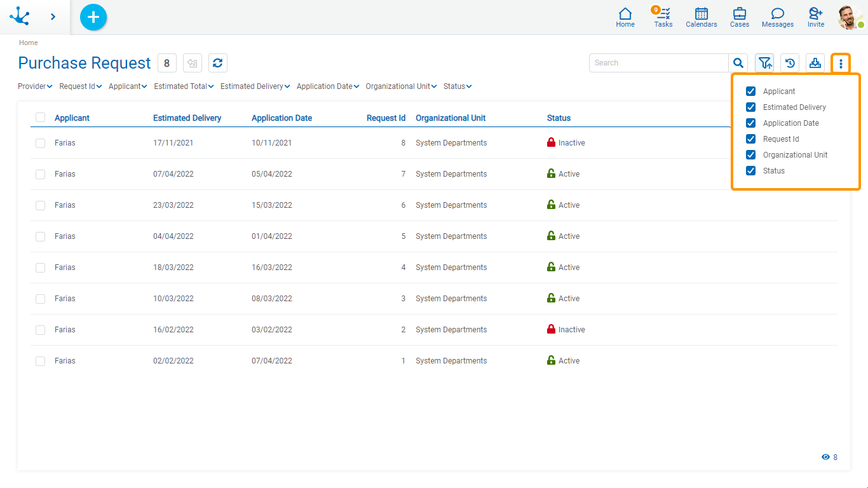Sort by Request Id column header
Screen dimensions: 868x488
pyautogui.click(x=386, y=118)
